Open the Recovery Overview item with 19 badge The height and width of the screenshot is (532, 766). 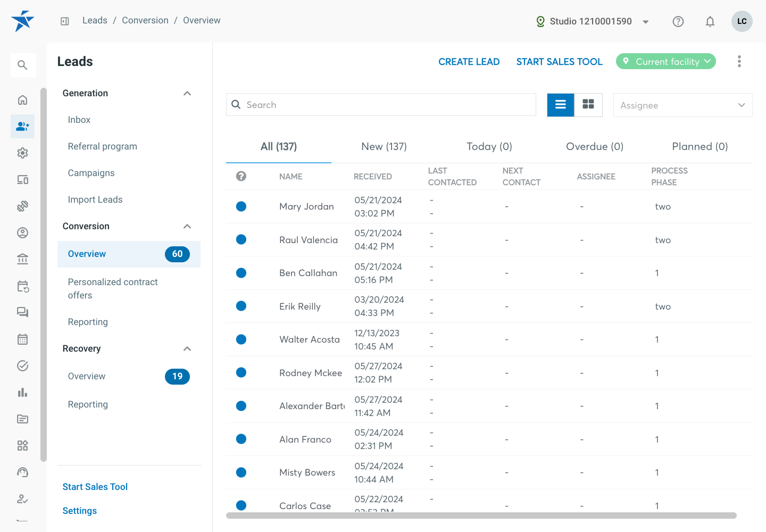point(129,376)
